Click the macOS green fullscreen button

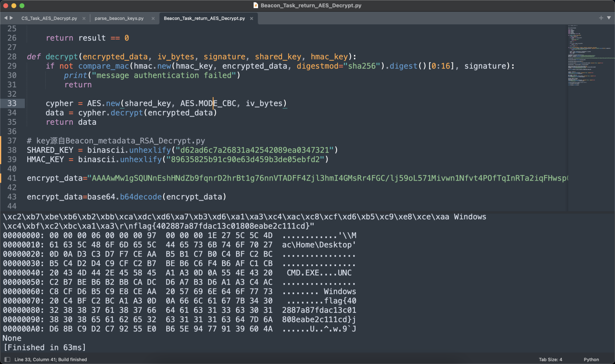click(22, 5)
